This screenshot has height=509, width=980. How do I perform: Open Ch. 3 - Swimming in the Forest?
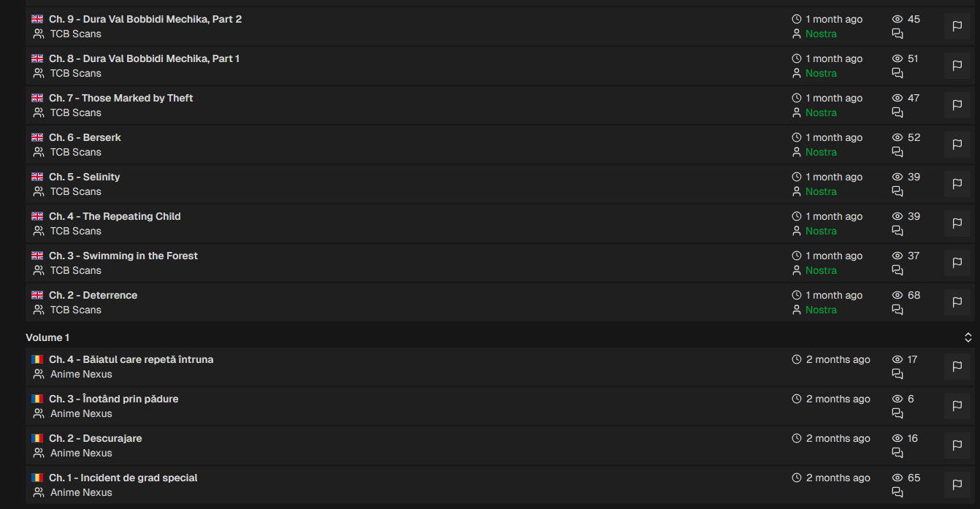(123, 256)
